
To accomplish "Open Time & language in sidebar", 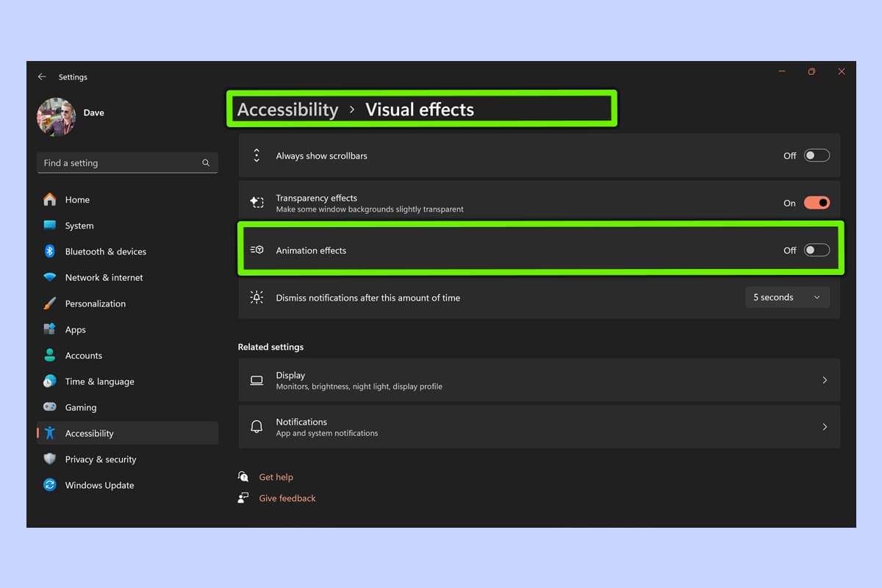I will 99,381.
